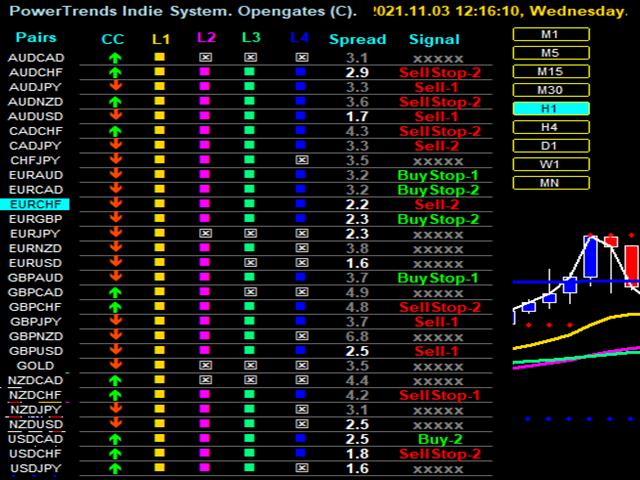Click the highlighted H1 timeframe button

(551, 109)
